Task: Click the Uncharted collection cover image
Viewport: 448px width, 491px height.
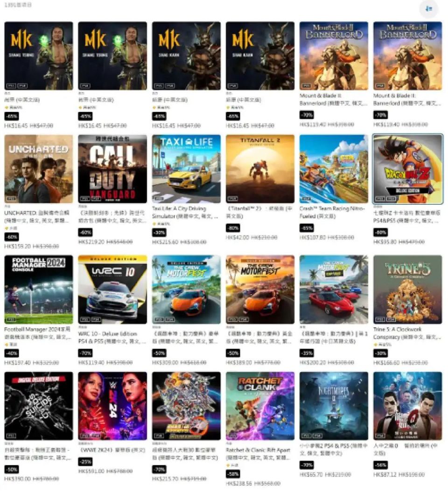Action: (39, 169)
